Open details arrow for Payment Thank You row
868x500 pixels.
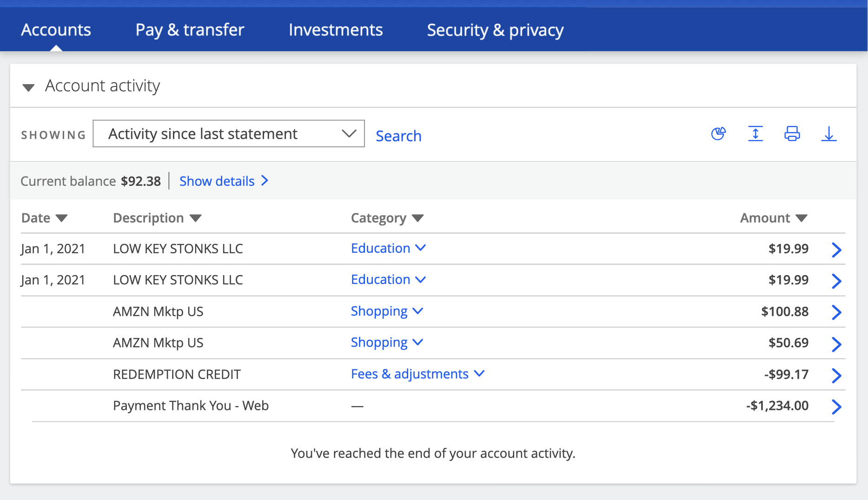pos(836,407)
